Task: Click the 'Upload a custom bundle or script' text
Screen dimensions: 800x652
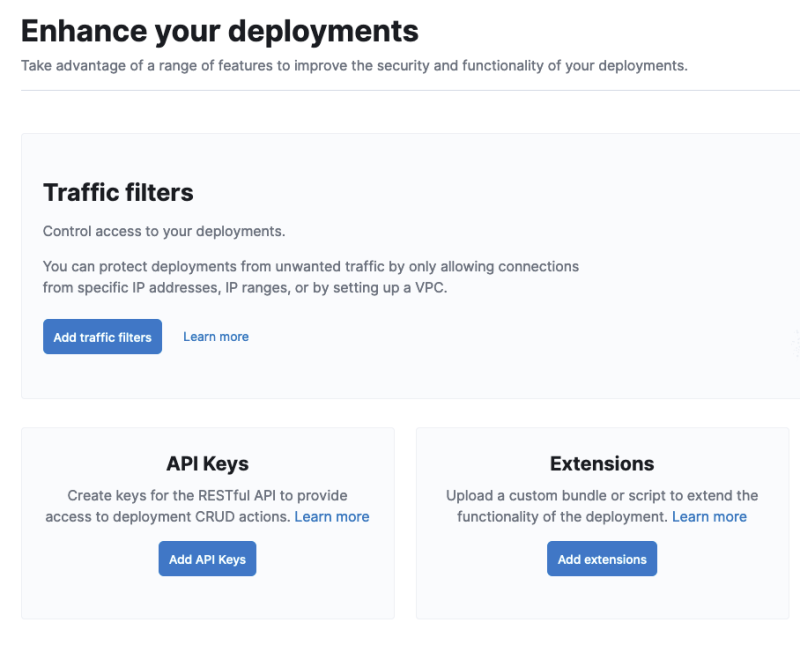Action: pos(601,495)
